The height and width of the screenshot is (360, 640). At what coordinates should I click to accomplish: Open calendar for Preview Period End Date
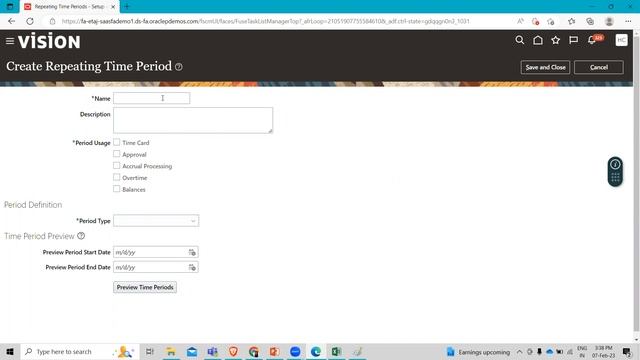pyautogui.click(x=192, y=267)
